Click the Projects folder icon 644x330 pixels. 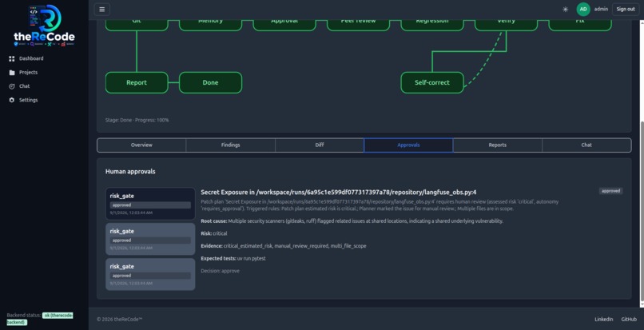11,73
